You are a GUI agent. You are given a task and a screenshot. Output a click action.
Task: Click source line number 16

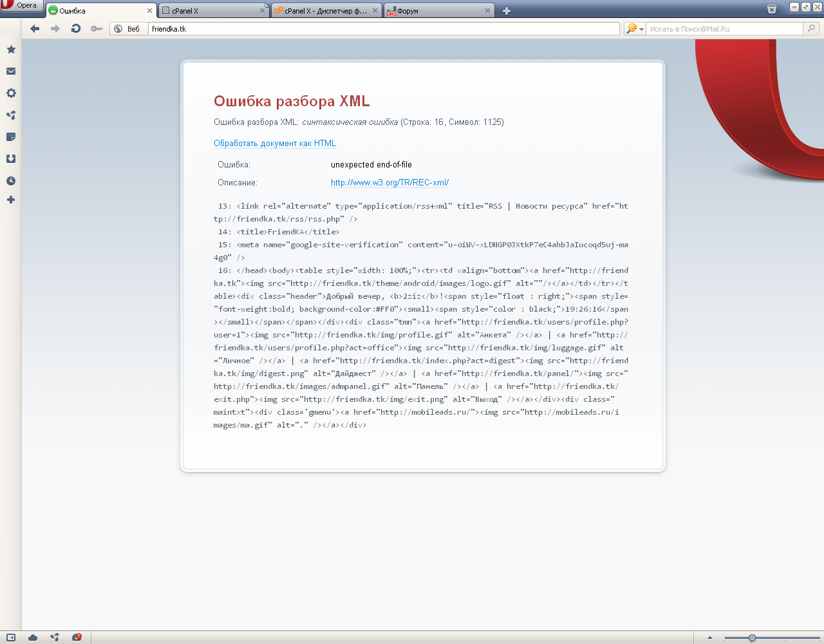pyautogui.click(x=224, y=270)
